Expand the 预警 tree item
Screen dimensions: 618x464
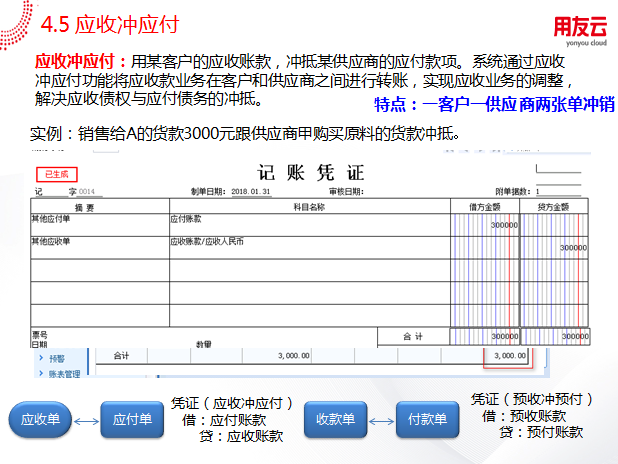click(41, 357)
